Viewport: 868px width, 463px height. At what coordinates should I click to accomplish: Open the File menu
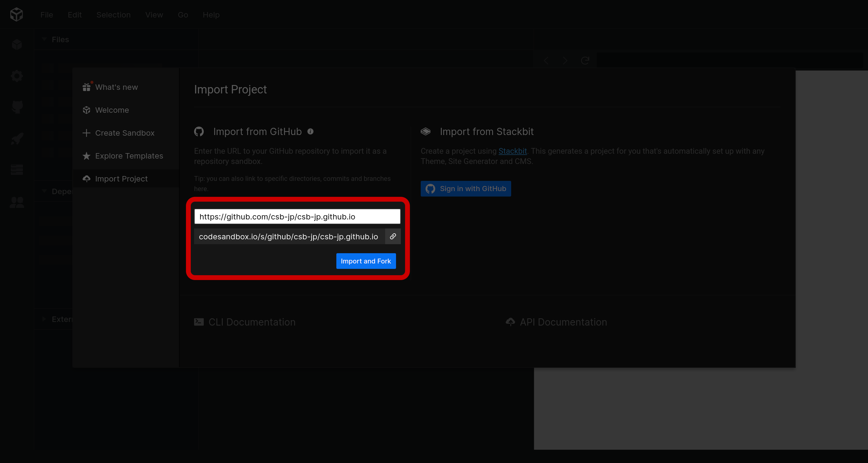tap(46, 15)
